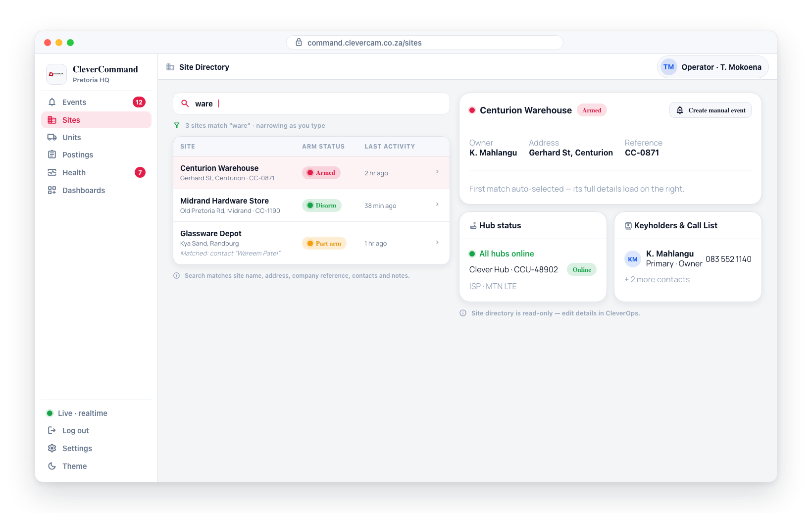The width and height of the screenshot is (812, 513).
Task: Expand the Midrand Hardware Store row chevron
Action: (x=437, y=205)
